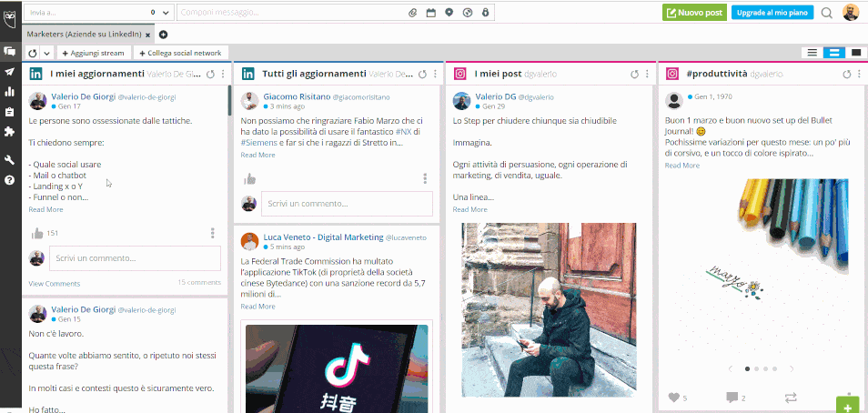
Task: Open View Comments link
Action: point(55,284)
